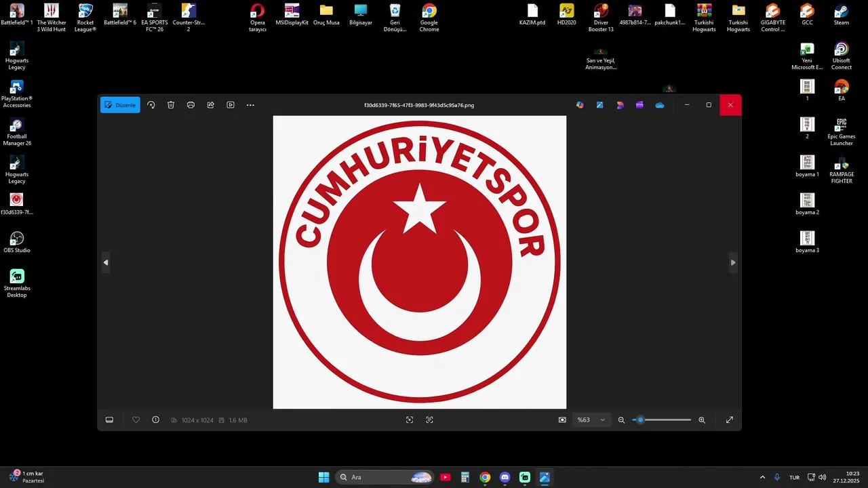Click the 1,6 MB file size text
The width and height of the screenshot is (868, 488).
[x=238, y=420]
